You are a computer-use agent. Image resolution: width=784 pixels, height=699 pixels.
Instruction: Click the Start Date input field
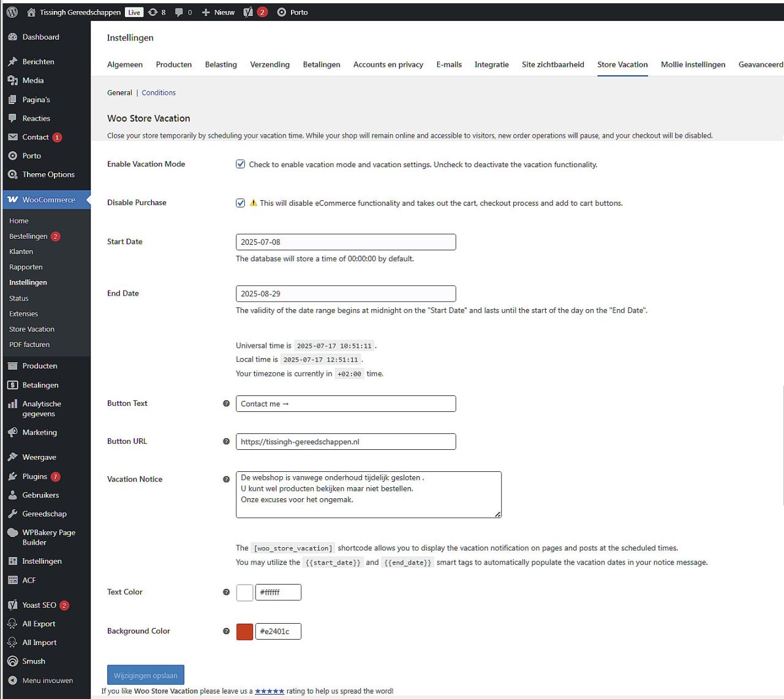[x=345, y=242]
